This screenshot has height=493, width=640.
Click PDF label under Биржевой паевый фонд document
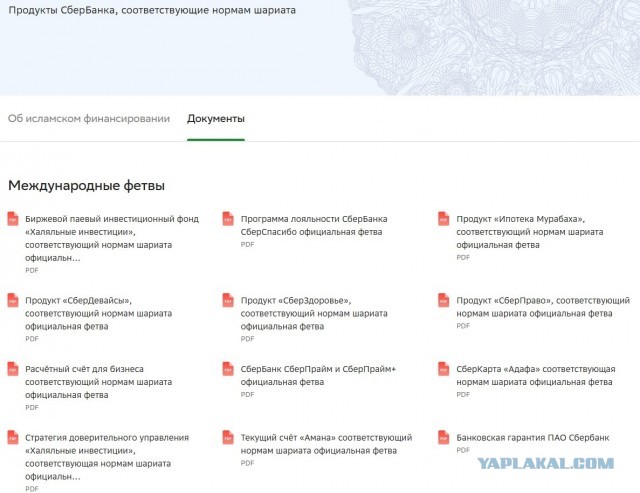(32, 270)
